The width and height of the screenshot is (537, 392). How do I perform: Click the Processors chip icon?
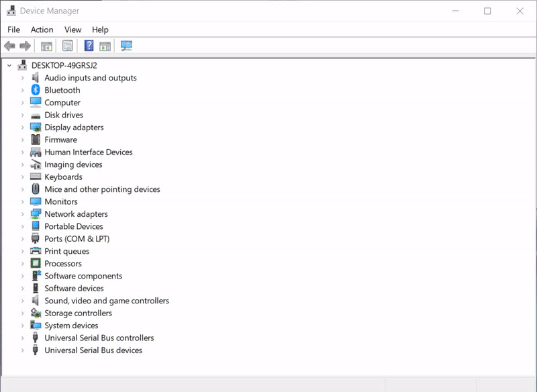point(36,263)
